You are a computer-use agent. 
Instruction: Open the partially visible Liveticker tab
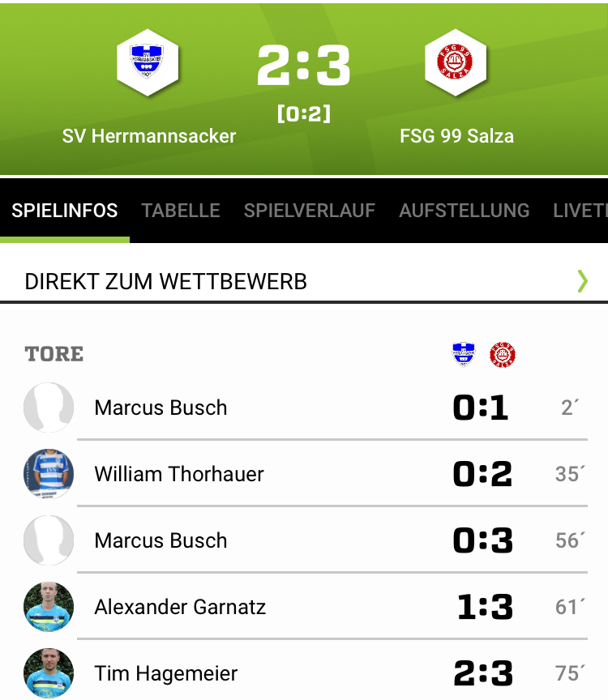pyautogui.click(x=580, y=211)
